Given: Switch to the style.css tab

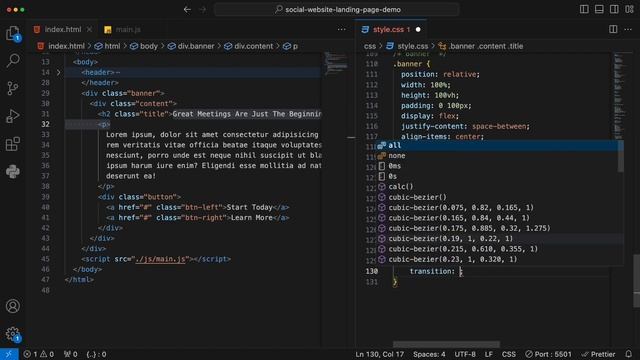Looking at the screenshot, I should tap(391, 29).
